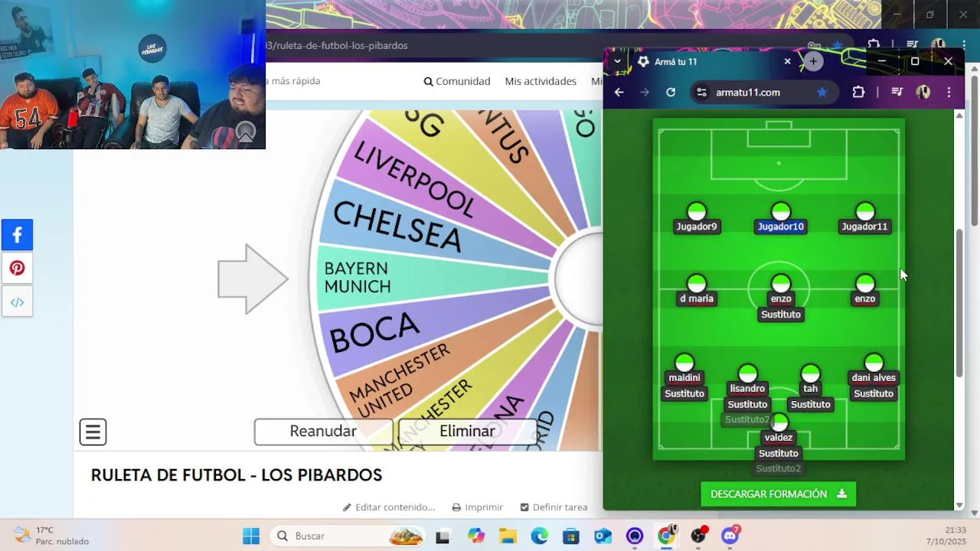This screenshot has height=551, width=980.
Task: Open the three-dot Chrome menu in armatu11 window
Action: pos(949,93)
